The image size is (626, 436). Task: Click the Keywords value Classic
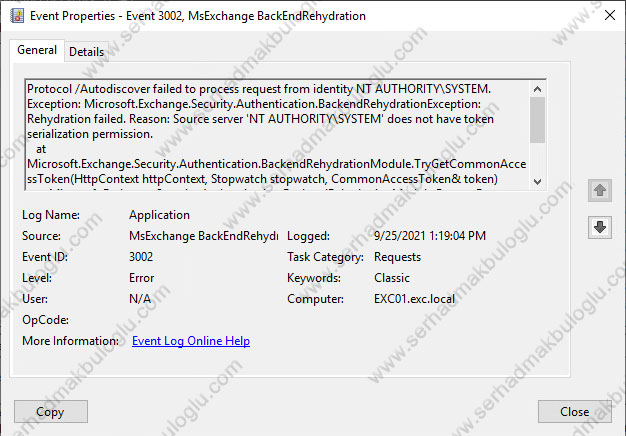click(392, 278)
